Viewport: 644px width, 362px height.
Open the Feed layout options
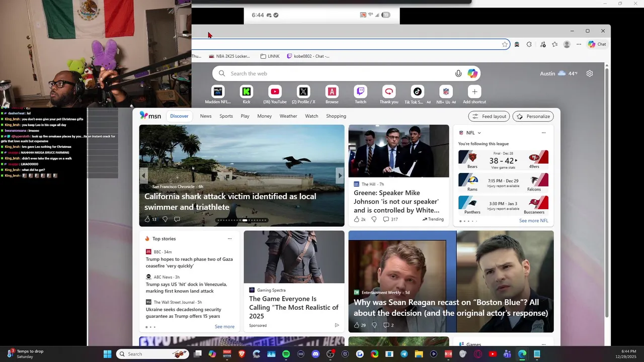tap(489, 116)
